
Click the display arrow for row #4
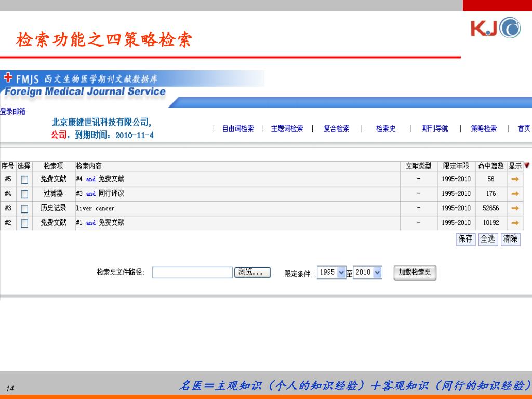(x=515, y=194)
